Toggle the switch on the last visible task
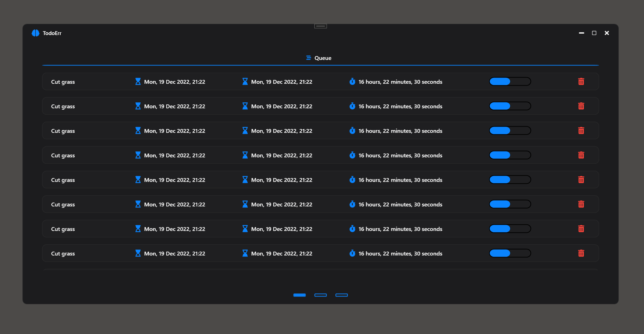This screenshot has height=334, width=644. pyautogui.click(x=510, y=253)
